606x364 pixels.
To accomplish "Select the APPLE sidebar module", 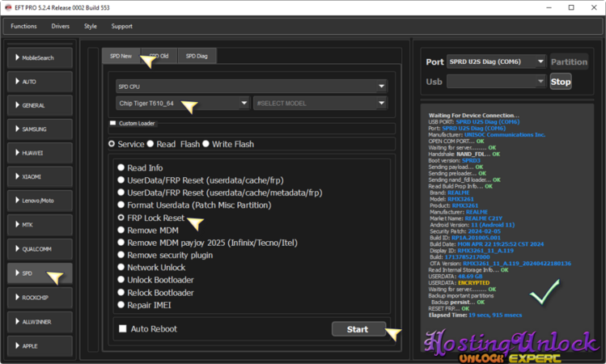I will [39, 345].
